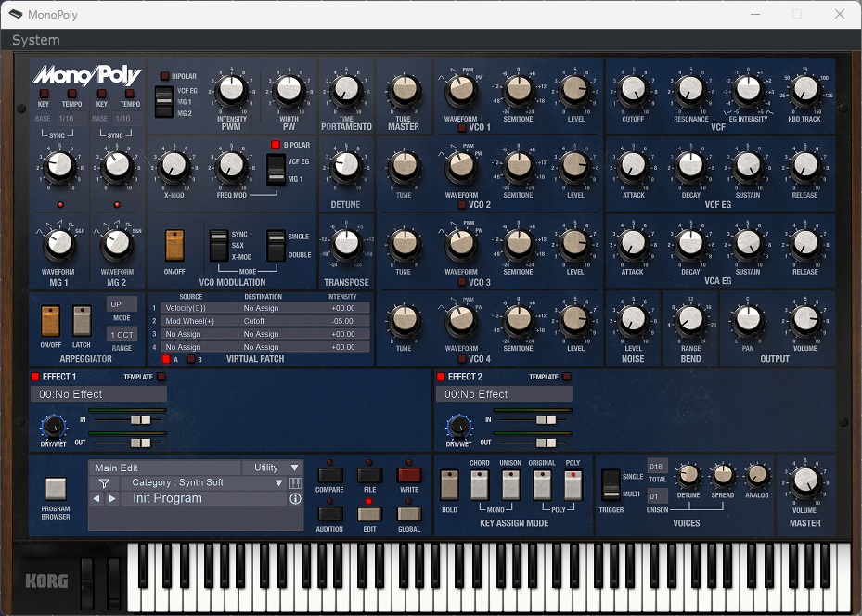Open the Utility dropdown menu
The image size is (862, 616).
(x=273, y=468)
